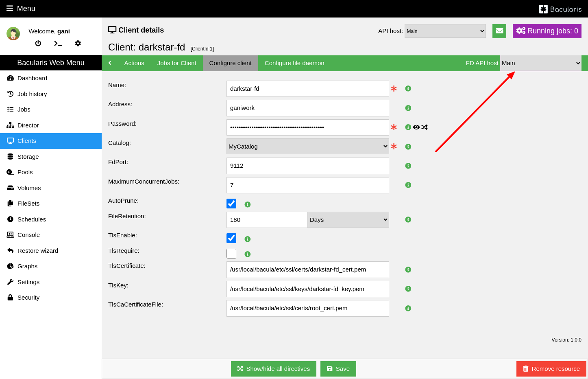The width and height of the screenshot is (588, 379).
Task: Open FileSets in sidebar
Action: click(x=51, y=204)
